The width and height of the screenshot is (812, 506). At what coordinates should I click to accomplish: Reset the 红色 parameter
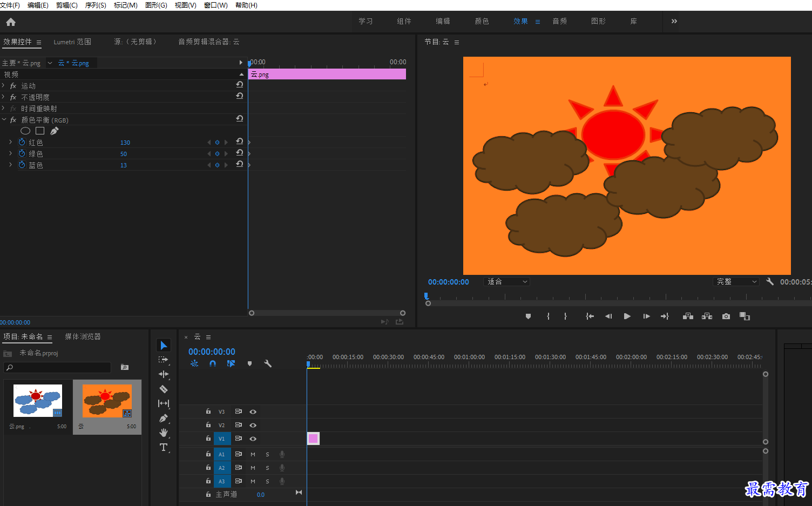[240, 141]
